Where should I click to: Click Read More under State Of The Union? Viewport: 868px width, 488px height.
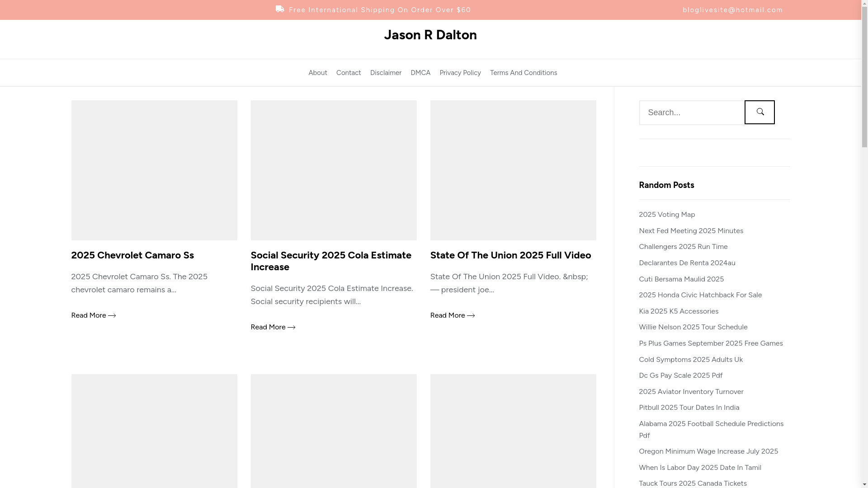pyautogui.click(x=452, y=315)
